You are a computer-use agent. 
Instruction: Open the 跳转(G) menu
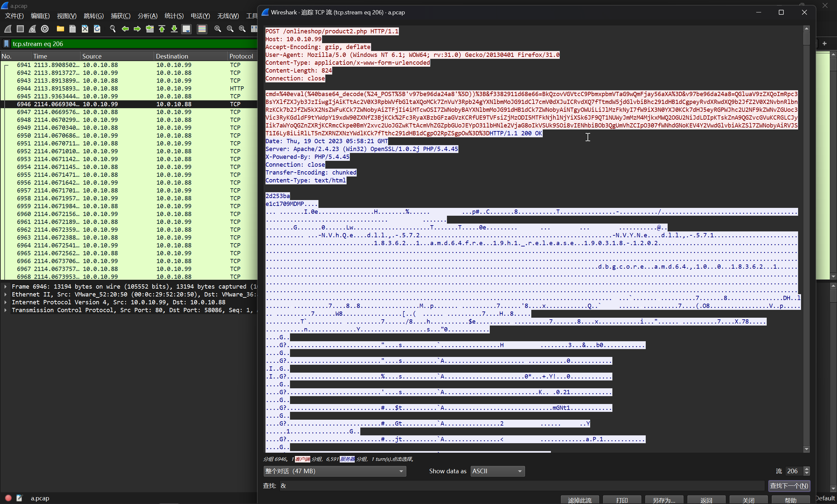(94, 16)
